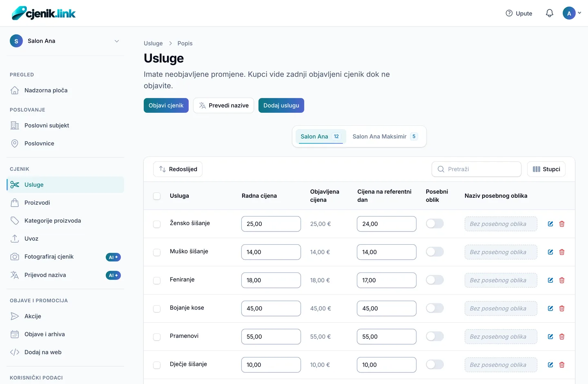Edit the Bojanje kose service
This screenshot has height=384, width=588.
(550, 308)
